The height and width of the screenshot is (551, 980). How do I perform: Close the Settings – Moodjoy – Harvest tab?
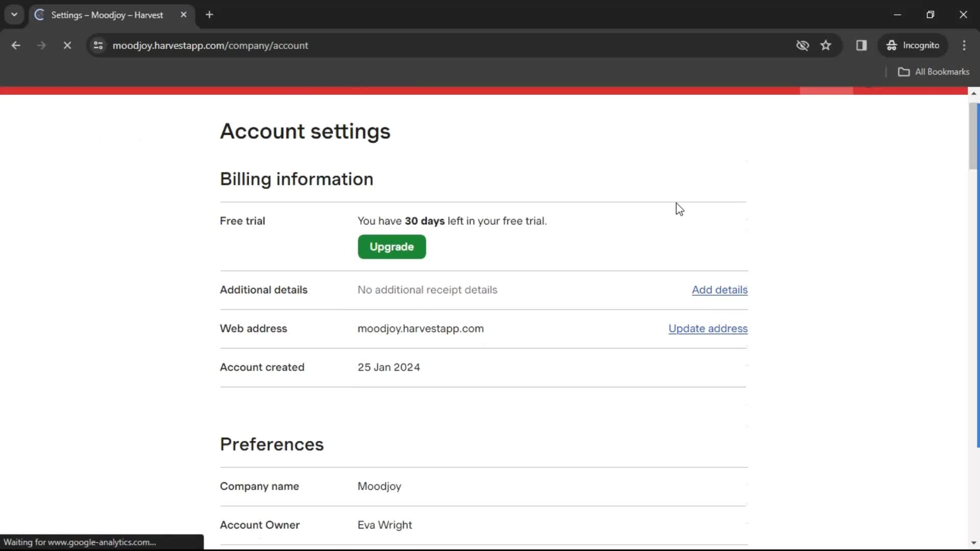click(184, 15)
